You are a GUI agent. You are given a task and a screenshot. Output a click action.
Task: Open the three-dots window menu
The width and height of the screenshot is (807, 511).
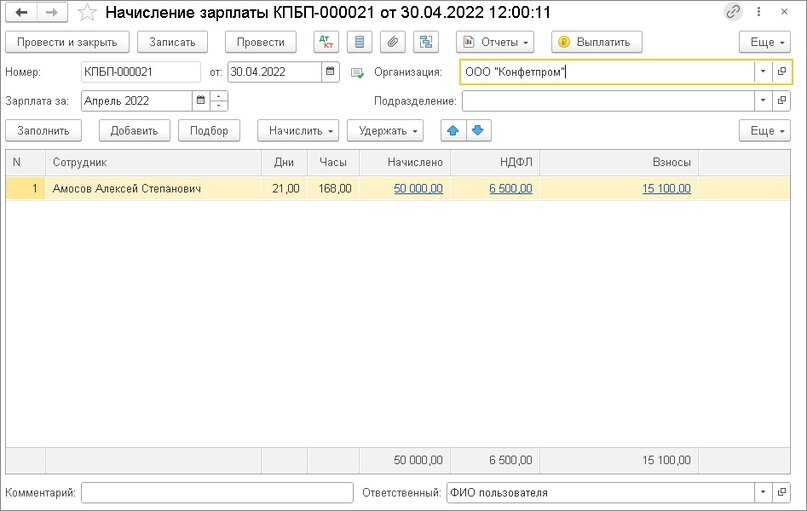point(759,12)
